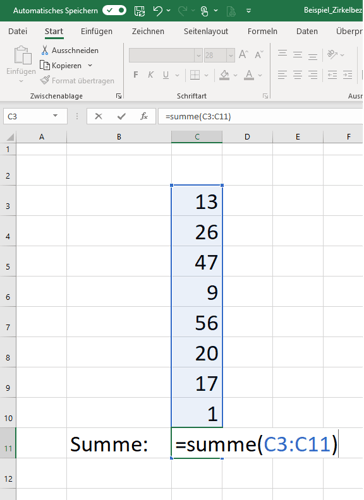
Task: Expand the borders dropdown arrow
Action: coord(206,75)
